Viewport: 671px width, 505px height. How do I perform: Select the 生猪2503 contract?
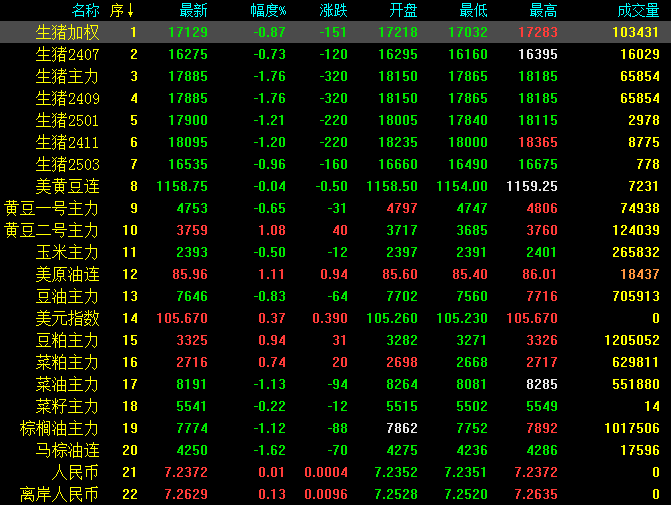68,164
